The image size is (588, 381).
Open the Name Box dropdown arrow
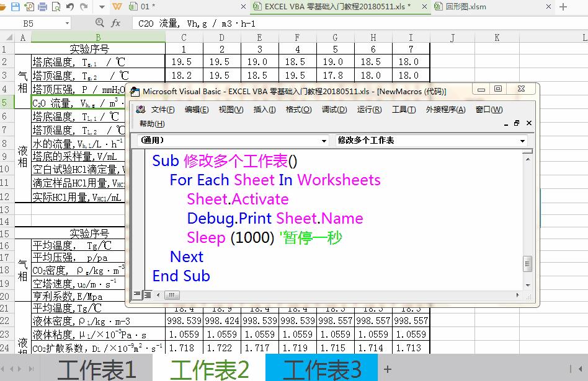[68, 22]
